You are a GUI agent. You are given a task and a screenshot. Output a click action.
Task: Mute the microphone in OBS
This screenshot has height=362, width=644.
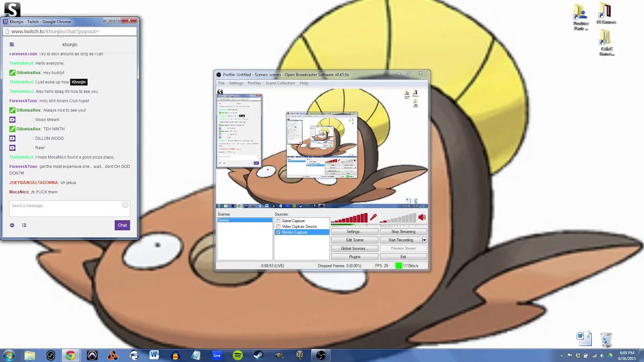pos(373,217)
